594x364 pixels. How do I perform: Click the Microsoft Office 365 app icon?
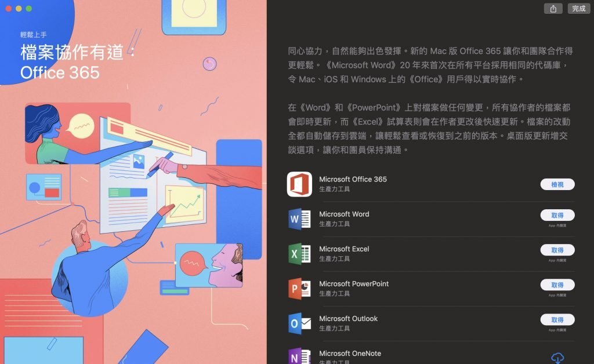point(299,184)
